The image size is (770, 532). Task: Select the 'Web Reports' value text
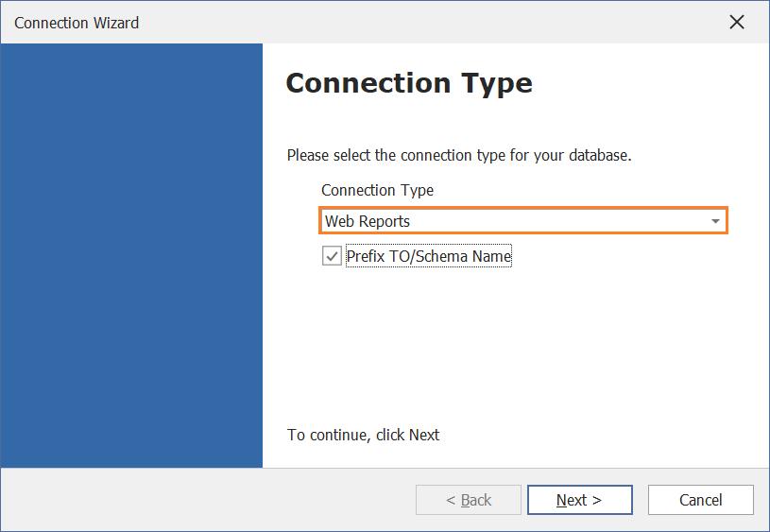click(368, 221)
